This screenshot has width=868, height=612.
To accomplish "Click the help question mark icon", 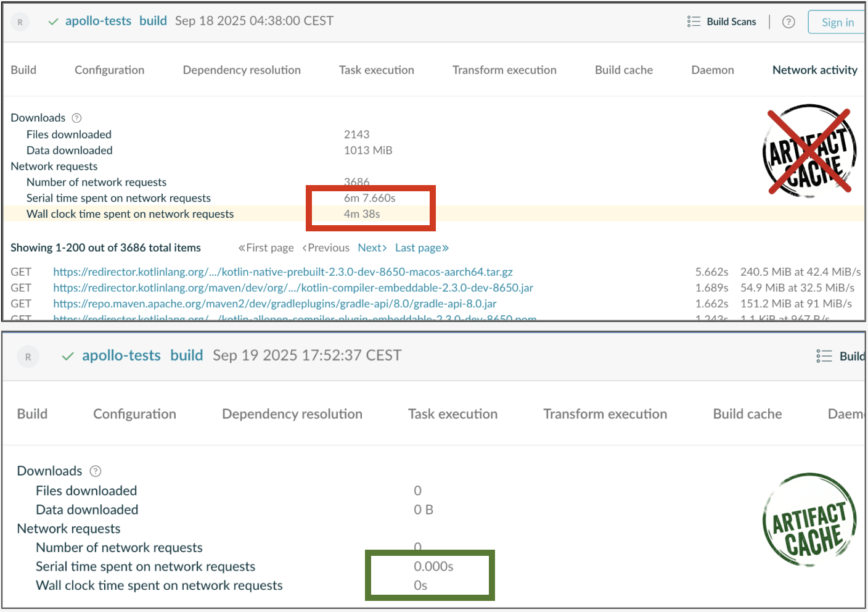I will [x=788, y=22].
